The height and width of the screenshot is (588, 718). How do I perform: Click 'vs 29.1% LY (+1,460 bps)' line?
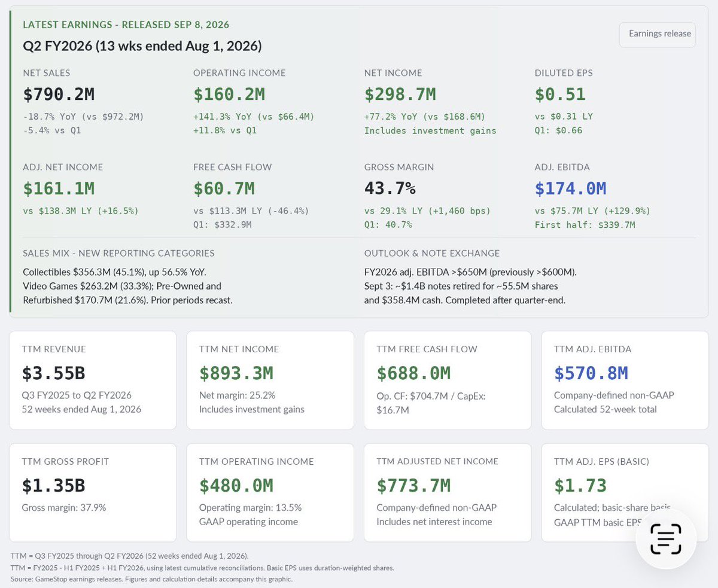427,211
